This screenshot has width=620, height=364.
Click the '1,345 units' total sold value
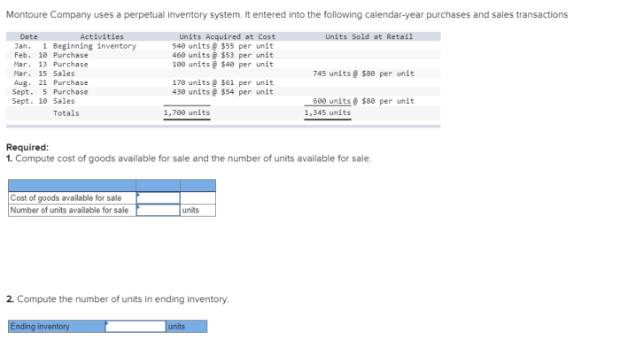click(x=328, y=112)
